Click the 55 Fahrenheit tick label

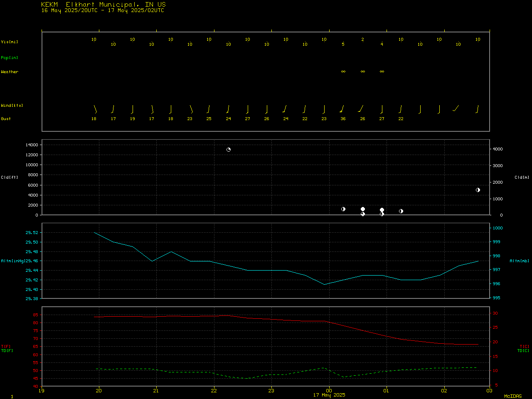click(x=36, y=363)
